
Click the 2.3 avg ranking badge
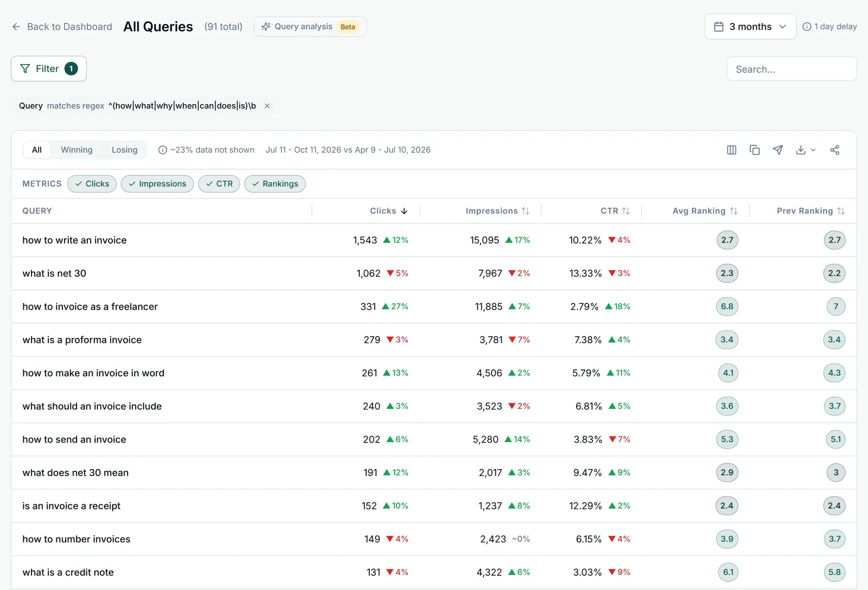pos(727,273)
